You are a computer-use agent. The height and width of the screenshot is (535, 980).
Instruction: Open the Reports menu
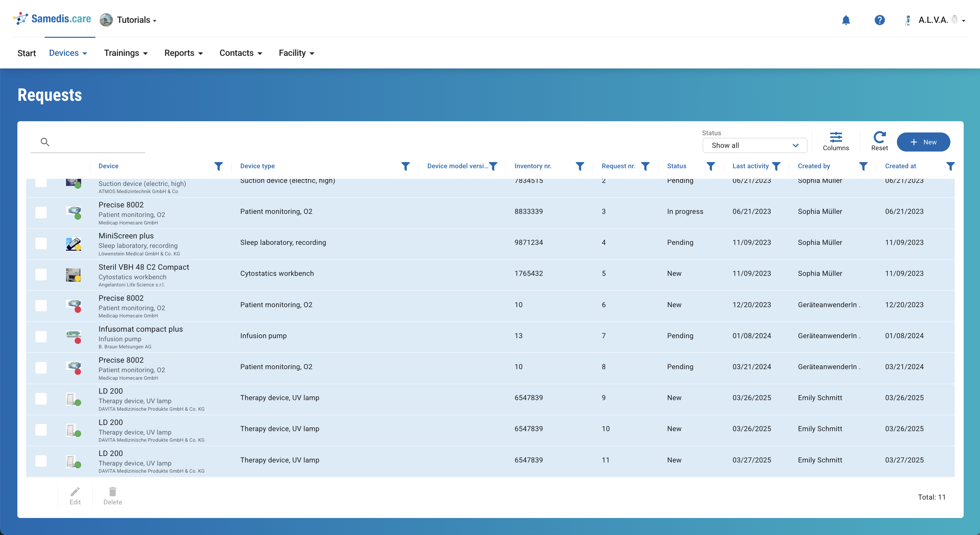coord(183,53)
